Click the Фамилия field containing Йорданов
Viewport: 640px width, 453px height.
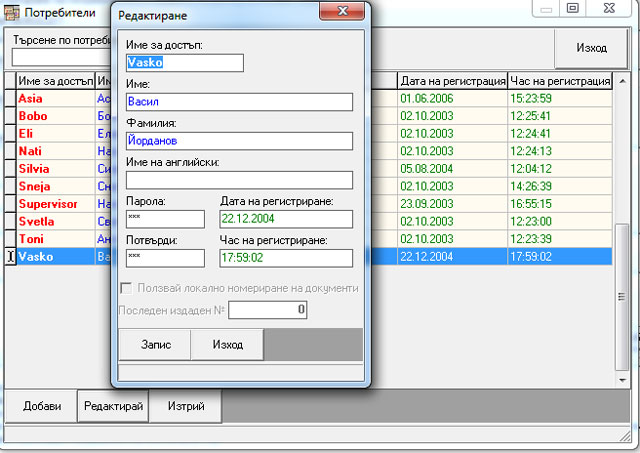(239, 141)
